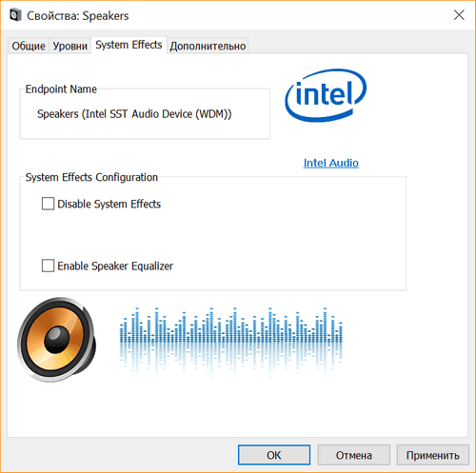This screenshot has height=473, width=476.
Task: Click the orange speaker icon
Action: click(x=56, y=340)
